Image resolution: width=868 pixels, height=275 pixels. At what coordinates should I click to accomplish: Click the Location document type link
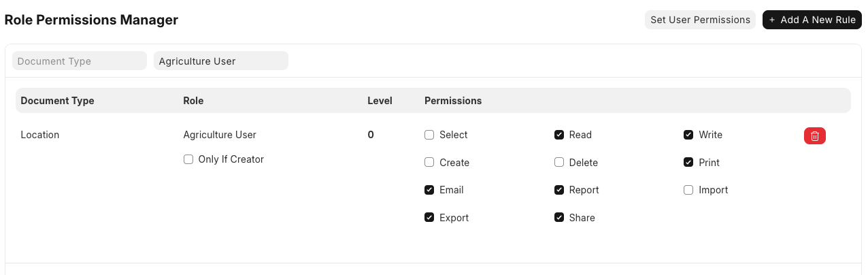point(40,135)
